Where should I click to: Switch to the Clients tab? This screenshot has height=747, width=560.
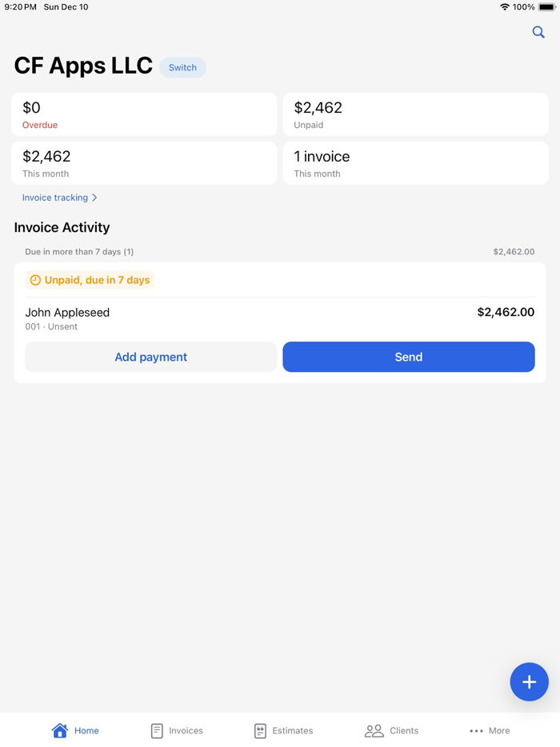392,730
